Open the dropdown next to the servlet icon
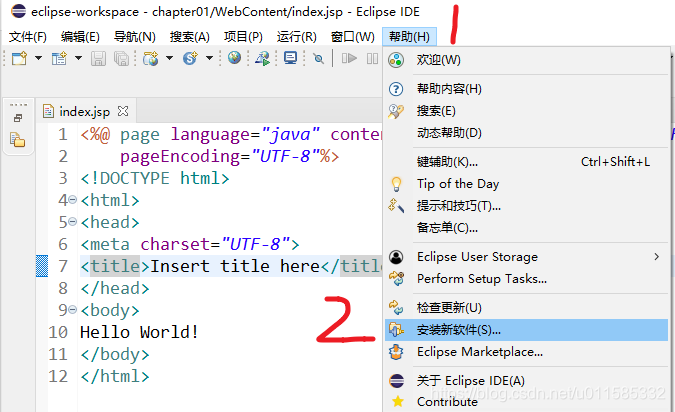The height and width of the screenshot is (412, 675). [209, 58]
